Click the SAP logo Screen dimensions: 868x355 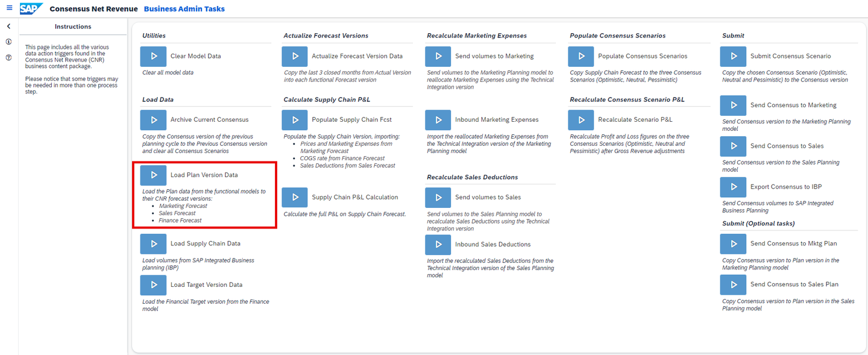[31, 8]
